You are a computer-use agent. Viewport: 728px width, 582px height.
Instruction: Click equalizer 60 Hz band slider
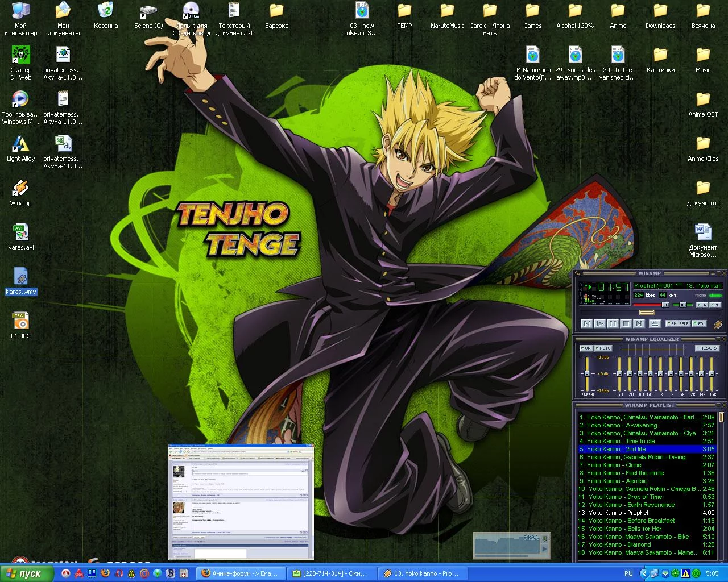[x=619, y=373]
